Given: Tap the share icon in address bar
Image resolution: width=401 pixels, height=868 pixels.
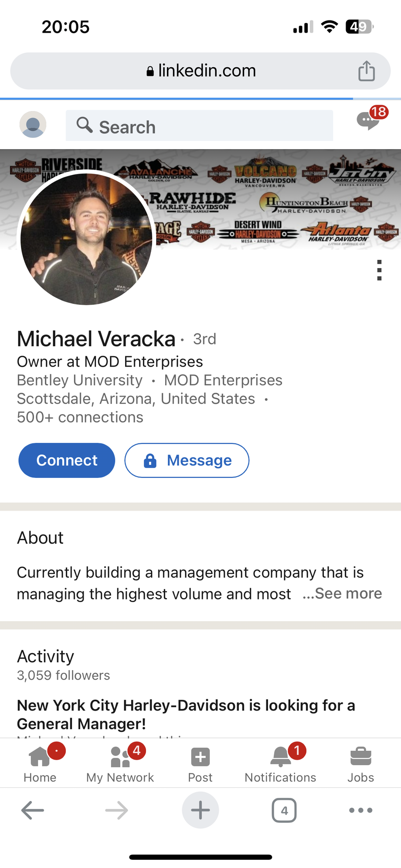Looking at the screenshot, I should click(366, 71).
